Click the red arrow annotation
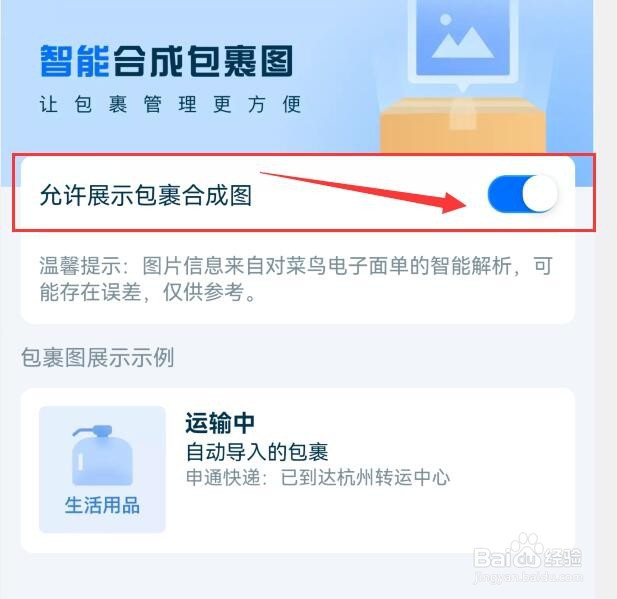Image resolution: width=617 pixels, height=599 pixels. (x=364, y=193)
